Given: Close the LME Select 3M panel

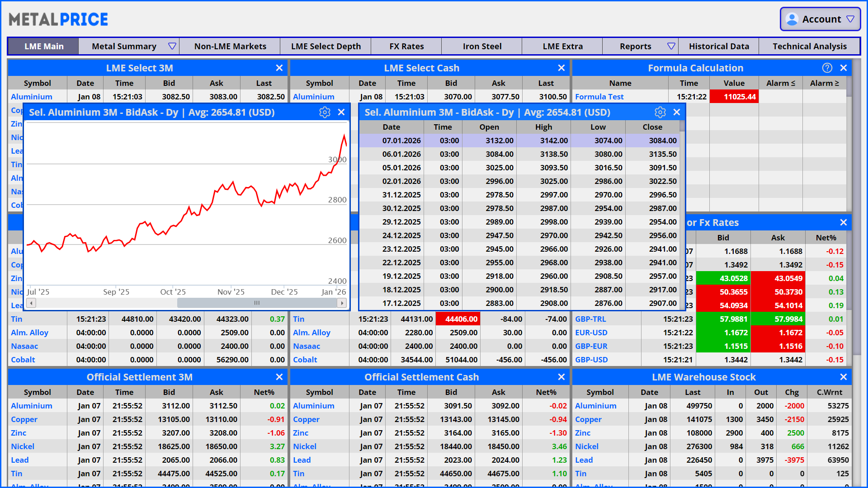Looking at the screenshot, I should coord(279,68).
